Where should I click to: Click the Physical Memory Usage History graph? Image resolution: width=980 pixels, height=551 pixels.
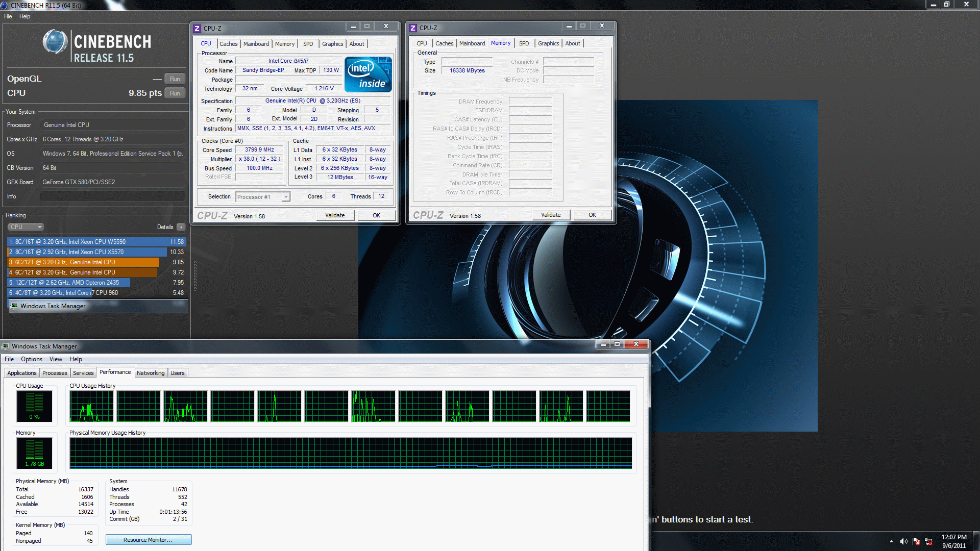[351, 453]
